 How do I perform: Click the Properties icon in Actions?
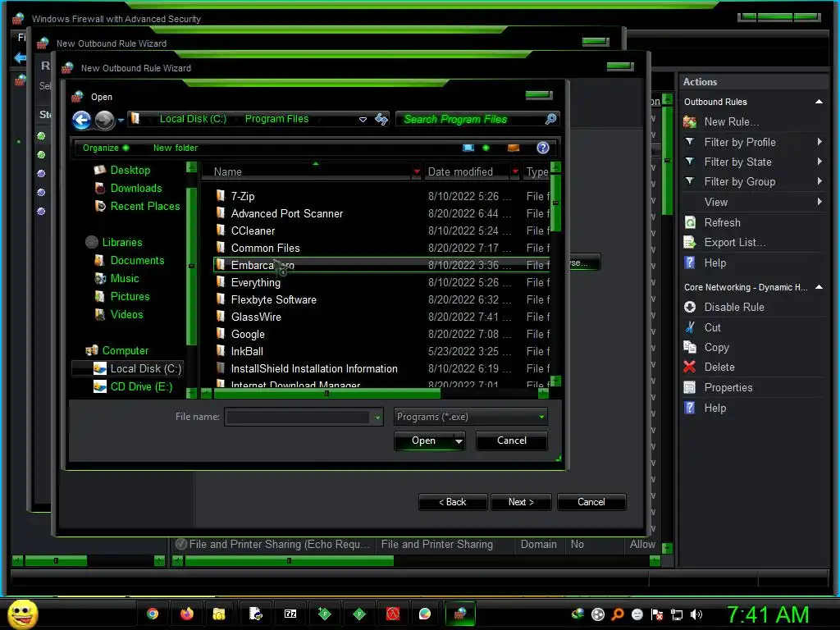tap(690, 387)
